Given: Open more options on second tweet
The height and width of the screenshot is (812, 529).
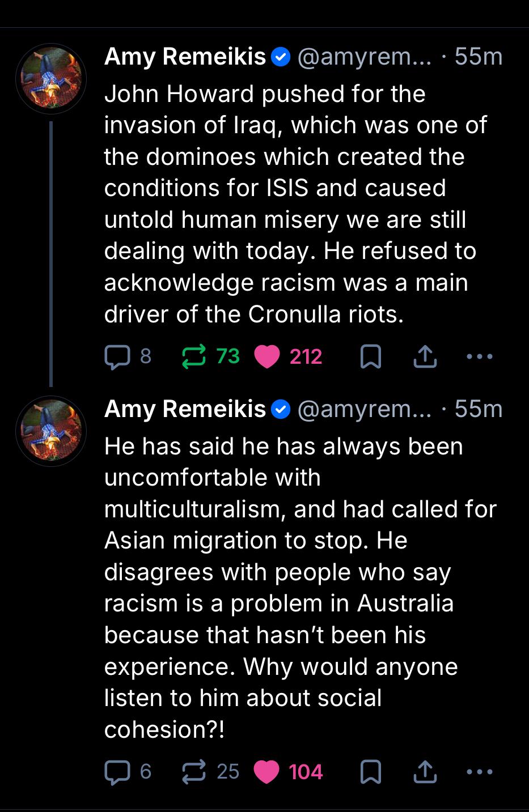Looking at the screenshot, I should 479,772.
